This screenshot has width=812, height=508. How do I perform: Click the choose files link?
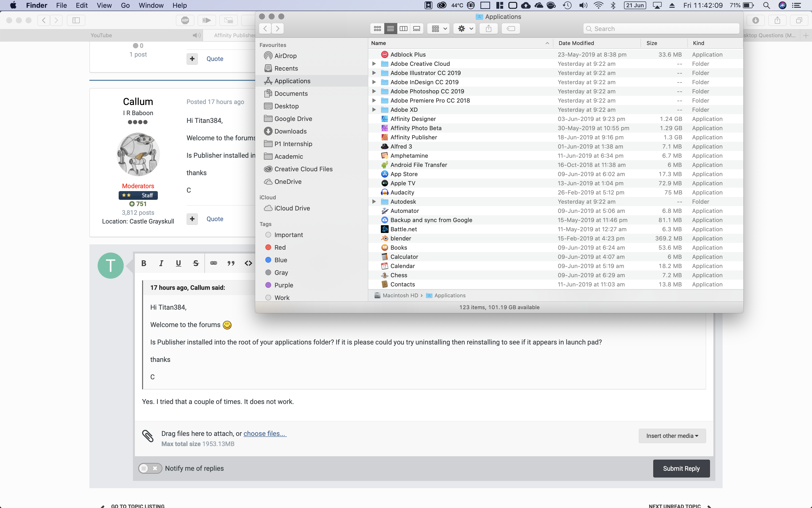(x=265, y=433)
